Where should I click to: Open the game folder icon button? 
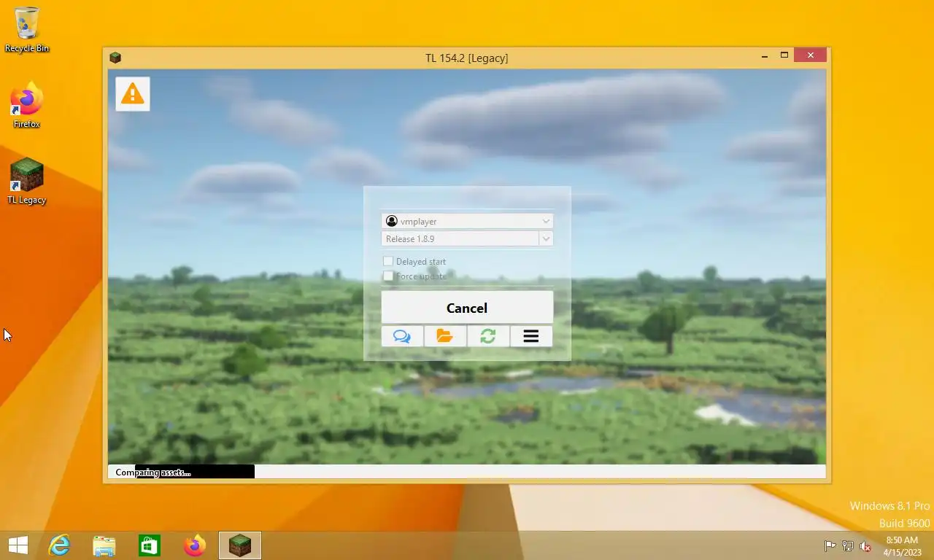[445, 336]
